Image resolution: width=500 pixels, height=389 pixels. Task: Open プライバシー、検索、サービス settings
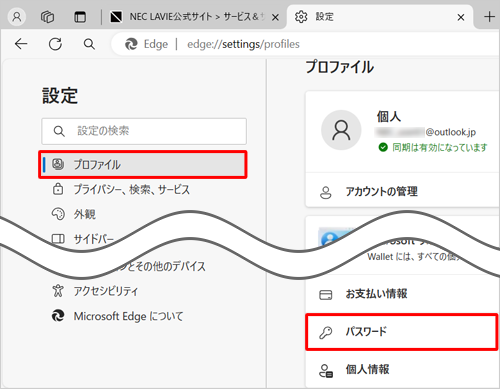(x=132, y=190)
